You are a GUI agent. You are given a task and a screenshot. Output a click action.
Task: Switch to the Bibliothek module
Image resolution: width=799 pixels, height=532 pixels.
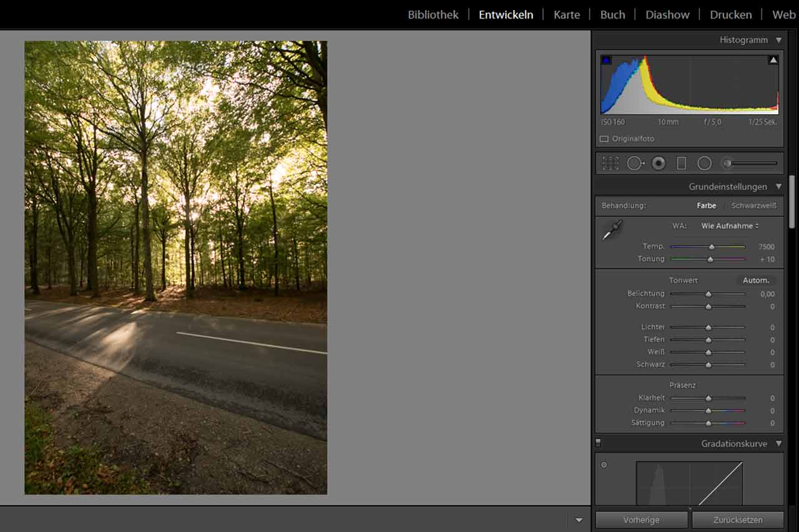point(433,15)
